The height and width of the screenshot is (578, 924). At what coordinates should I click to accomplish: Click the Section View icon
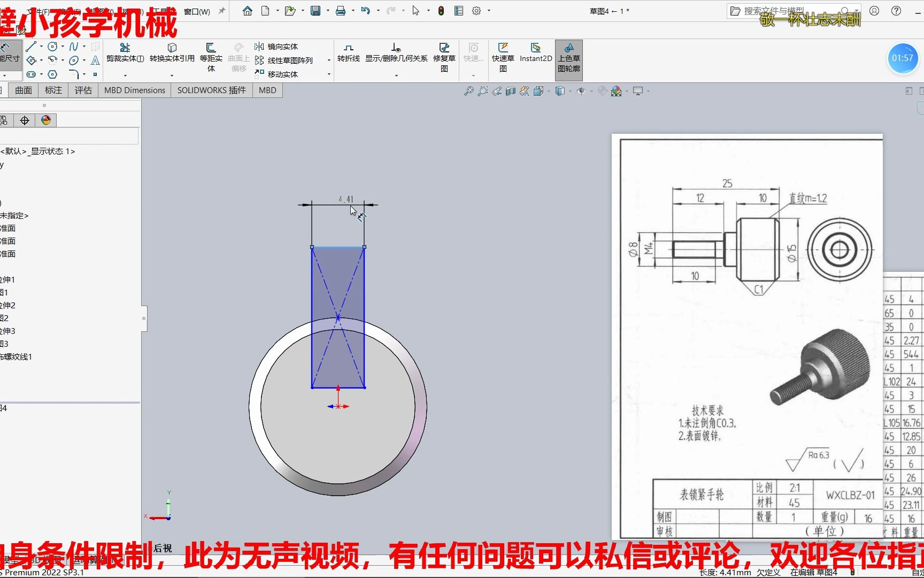coord(511,91)
